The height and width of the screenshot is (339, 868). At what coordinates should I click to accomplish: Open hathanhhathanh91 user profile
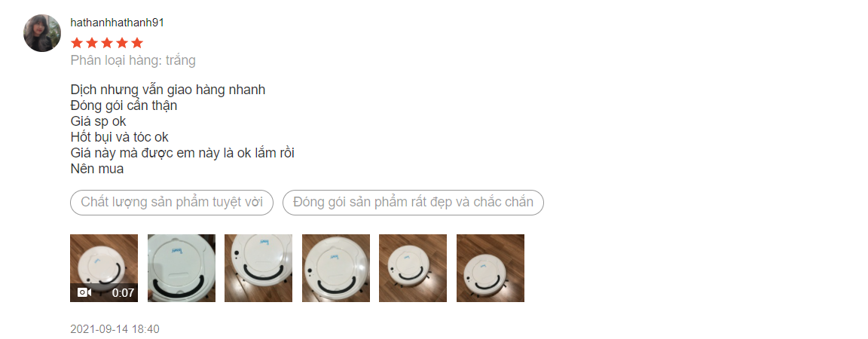(x=118, y=23)
